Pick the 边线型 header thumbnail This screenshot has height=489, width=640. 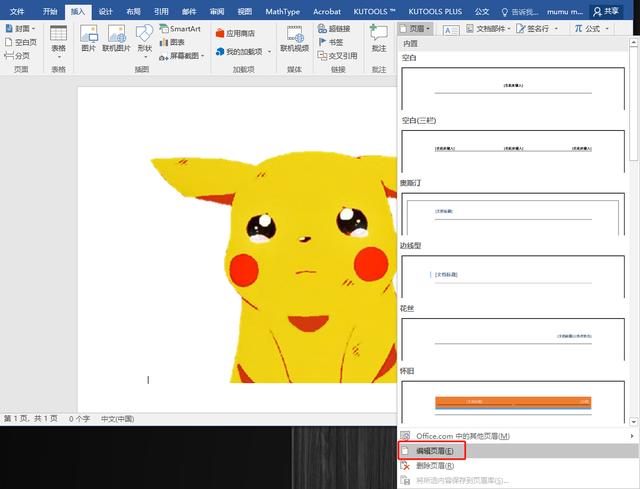pyautogui.click(x=513, y=277)
